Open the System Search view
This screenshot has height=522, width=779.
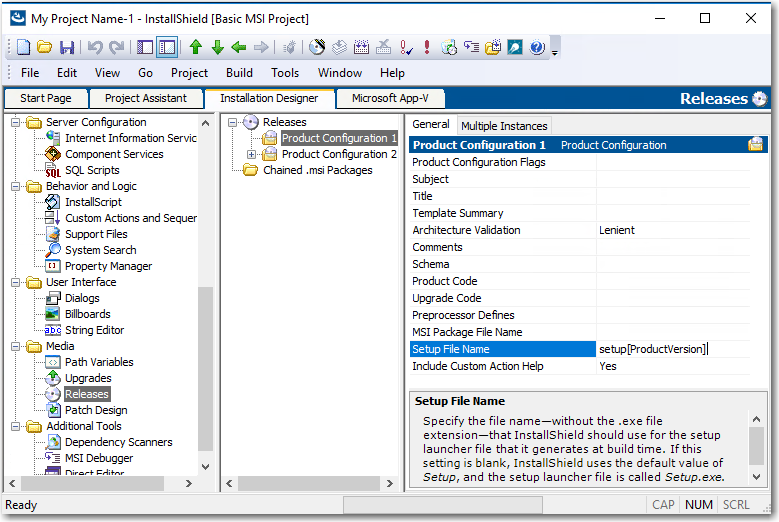point(100,250)
